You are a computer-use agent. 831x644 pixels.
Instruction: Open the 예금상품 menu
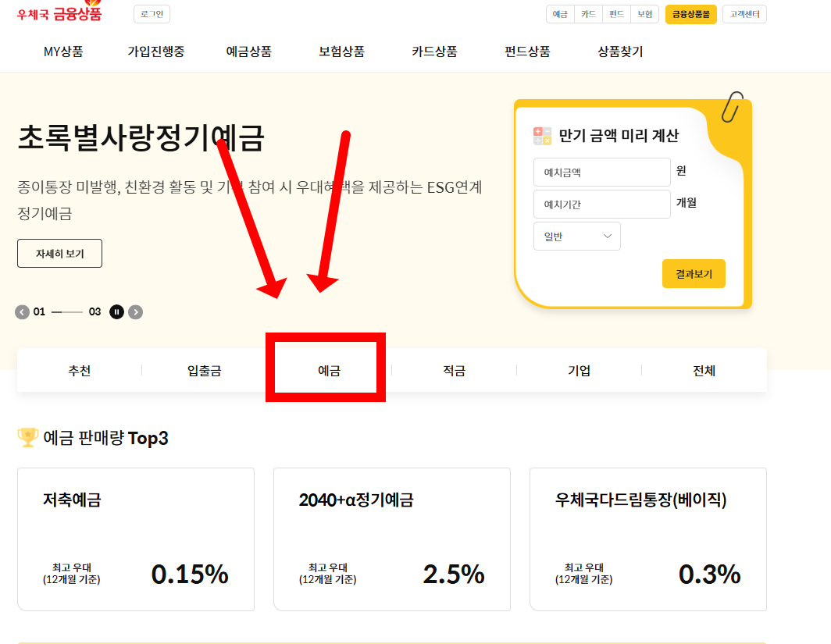248,52
